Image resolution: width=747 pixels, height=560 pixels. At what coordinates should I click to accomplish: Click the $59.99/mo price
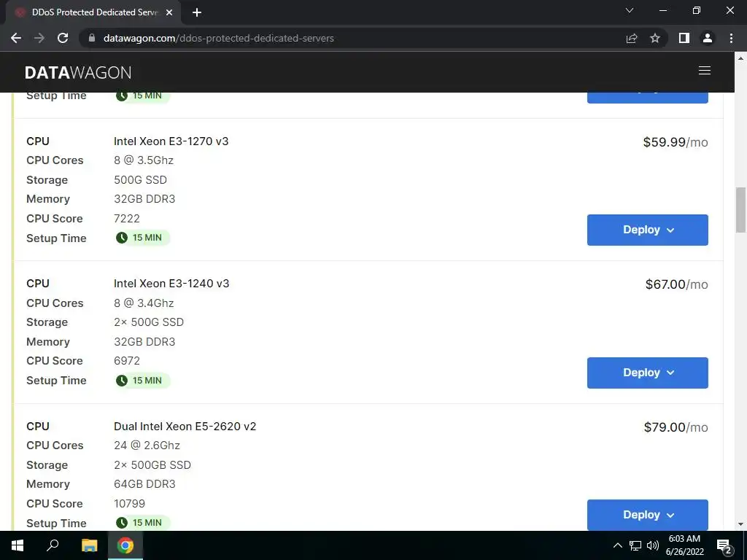[676, 142]
